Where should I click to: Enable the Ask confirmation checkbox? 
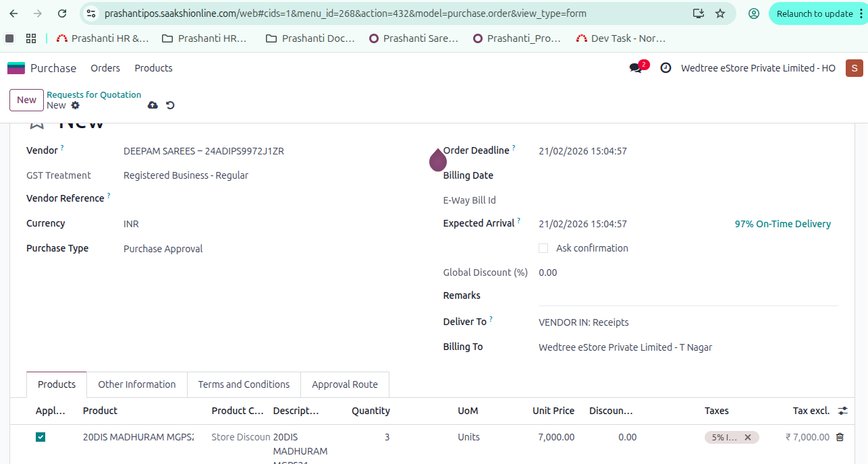coord(543,248)
